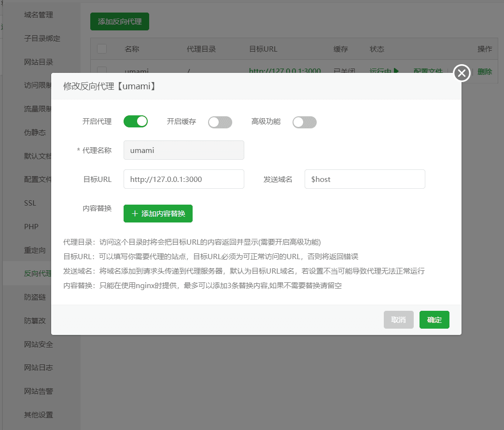Click the 发送域名 input field
The height and width of the screenshot is (430, 504).
point(364,179)
